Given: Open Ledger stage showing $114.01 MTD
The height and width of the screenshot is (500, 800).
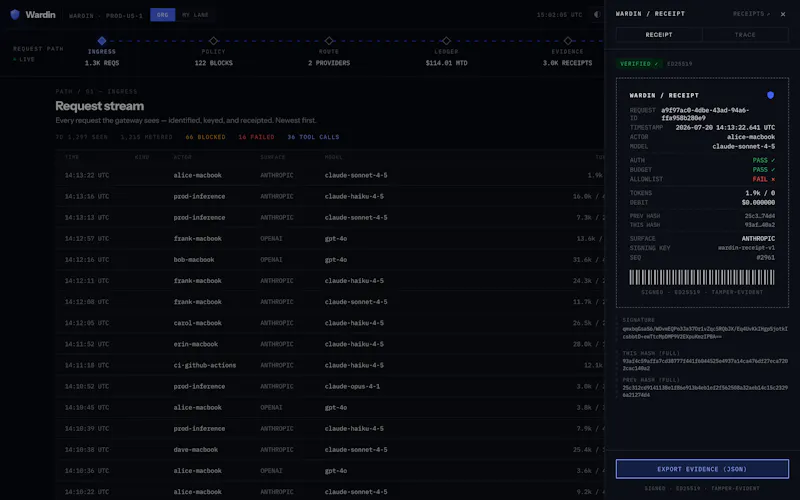Looking at the screenshot, I should (x=446, y=57).
